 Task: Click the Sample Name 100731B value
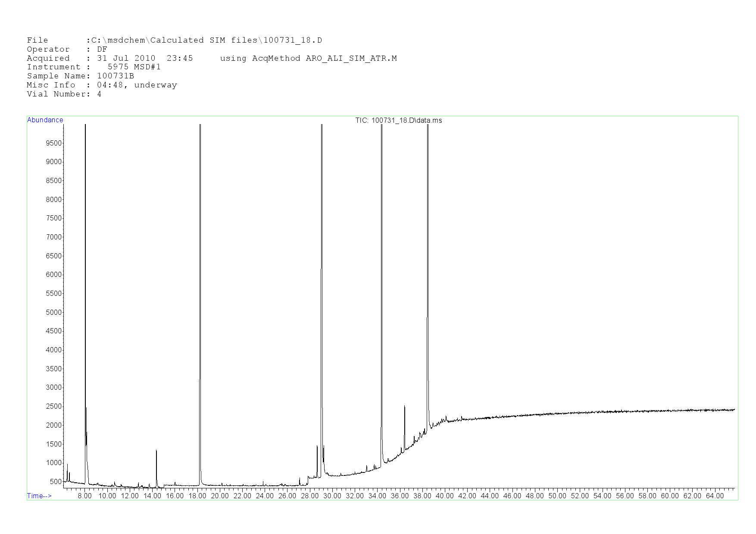click(116, 76)
